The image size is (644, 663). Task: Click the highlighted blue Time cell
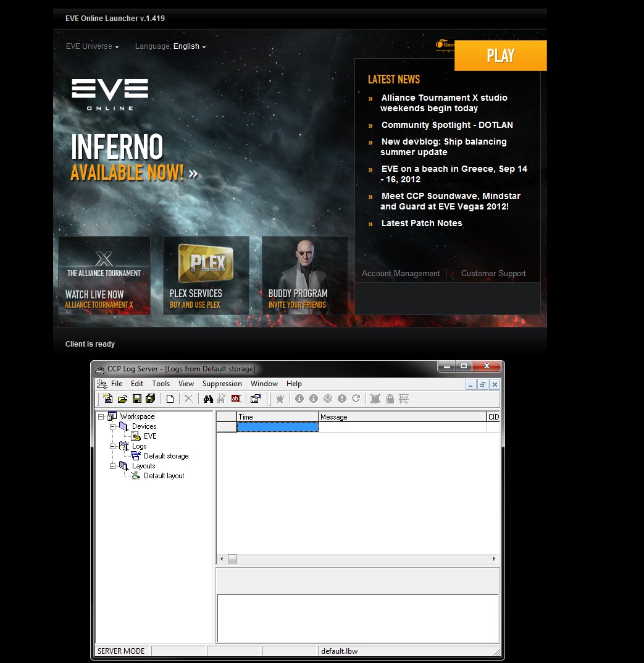point(278,427)
